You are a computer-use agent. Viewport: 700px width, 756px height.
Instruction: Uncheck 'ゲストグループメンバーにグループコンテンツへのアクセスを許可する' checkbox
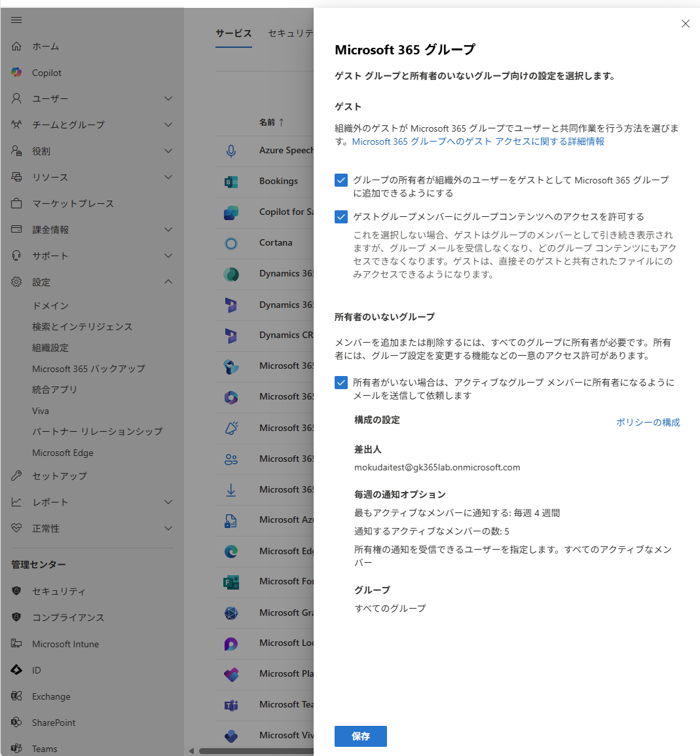341,217
